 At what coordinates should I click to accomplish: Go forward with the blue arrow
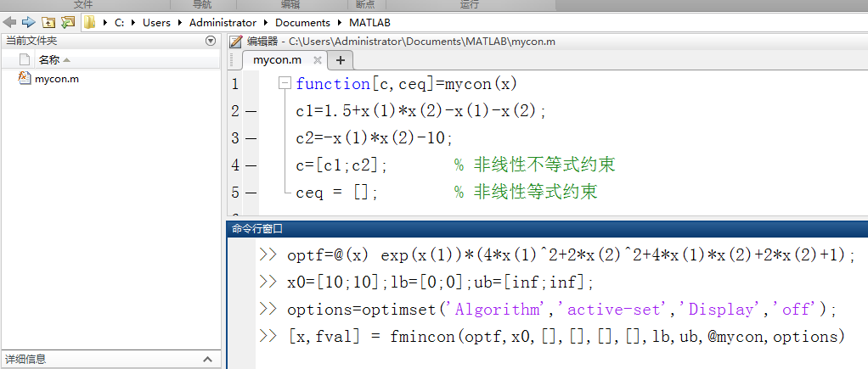(x=29, y=23)
